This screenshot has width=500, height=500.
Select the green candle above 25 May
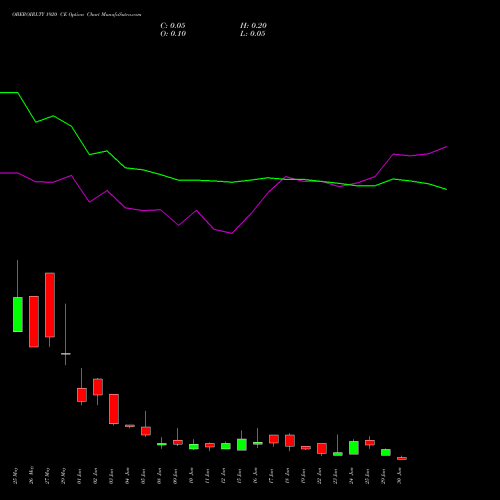tap(18, 314)
